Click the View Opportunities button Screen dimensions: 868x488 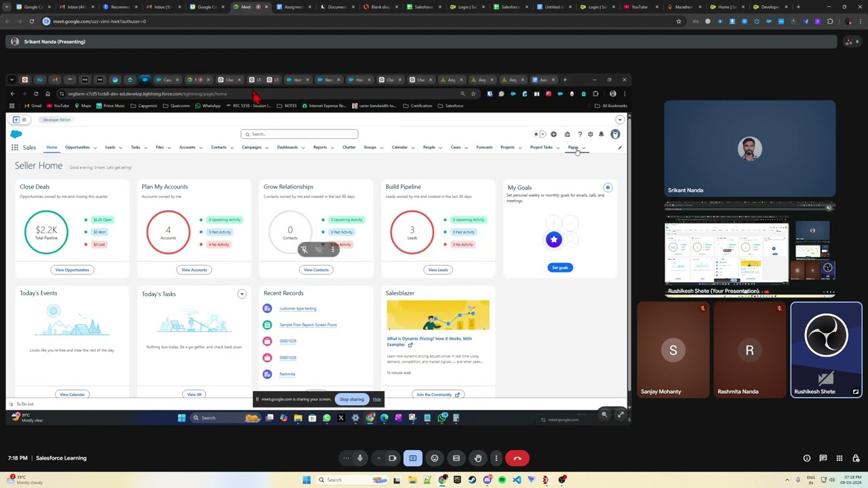72,270
